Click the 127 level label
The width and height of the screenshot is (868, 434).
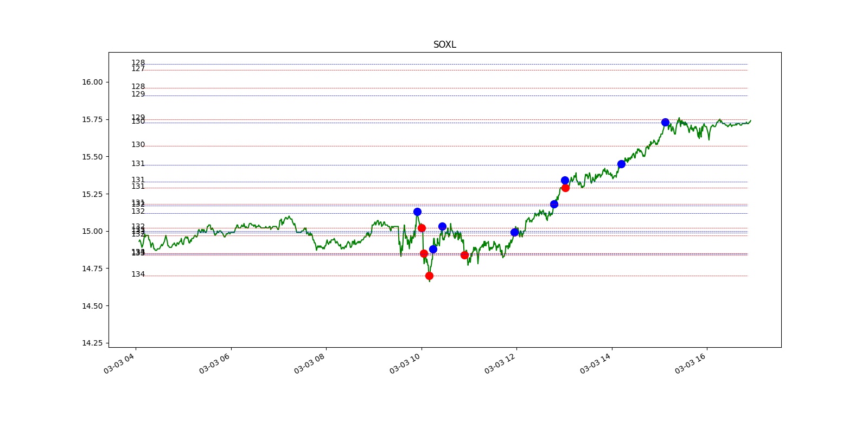[138, 69]
